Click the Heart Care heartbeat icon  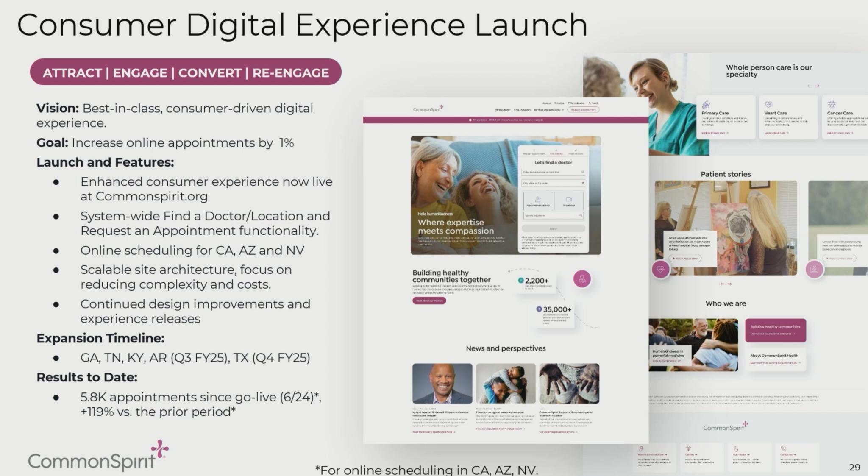768,104
